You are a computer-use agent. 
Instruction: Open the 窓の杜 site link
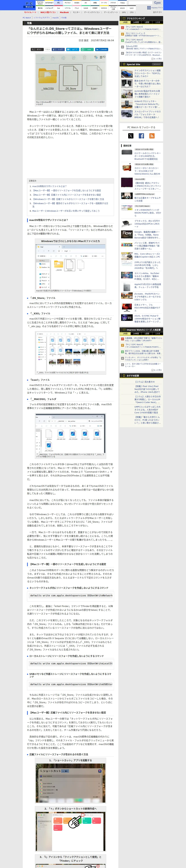40,8
